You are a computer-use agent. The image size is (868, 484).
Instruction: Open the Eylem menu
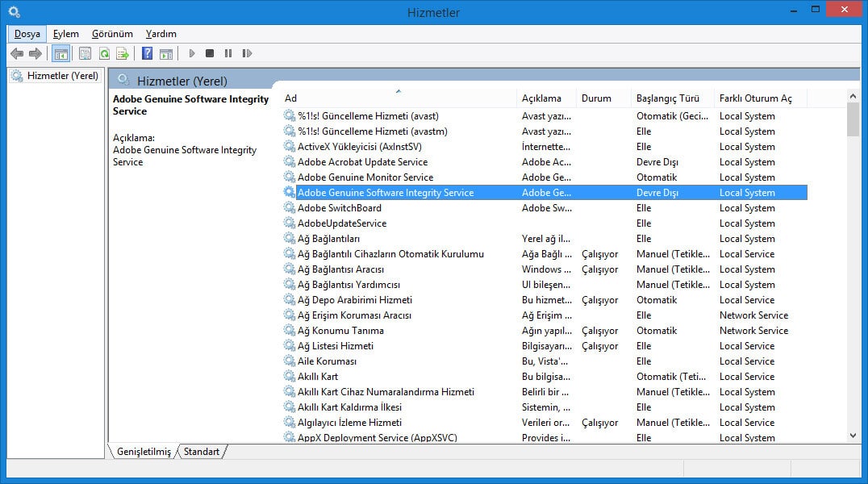(x=66, y=34)
